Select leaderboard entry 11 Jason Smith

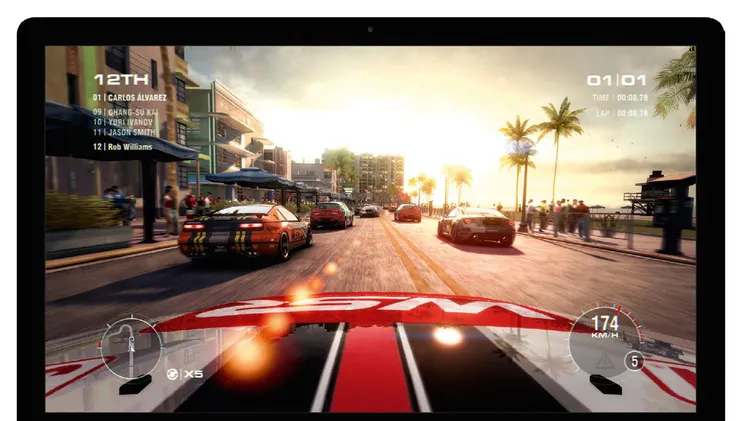pos(124,132)
